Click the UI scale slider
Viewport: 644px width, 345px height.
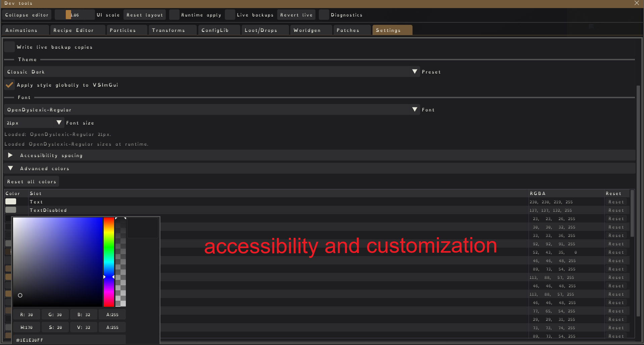(x=75, y=15)
